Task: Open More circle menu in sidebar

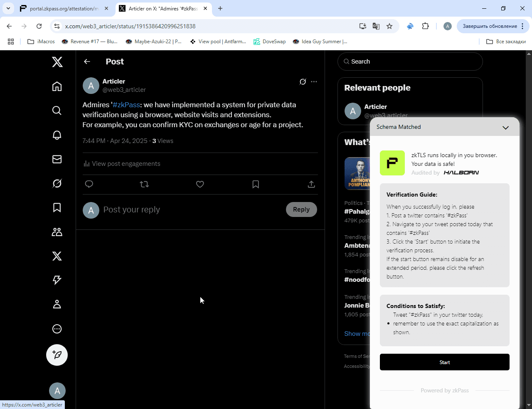Action: coord(57,329)
